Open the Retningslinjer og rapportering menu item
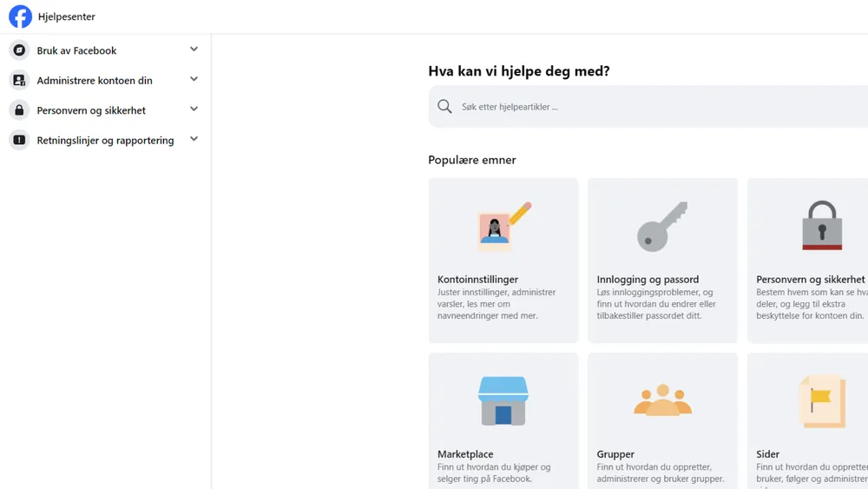868x489 pixels. pyautogui.click(x=105, y=140)
